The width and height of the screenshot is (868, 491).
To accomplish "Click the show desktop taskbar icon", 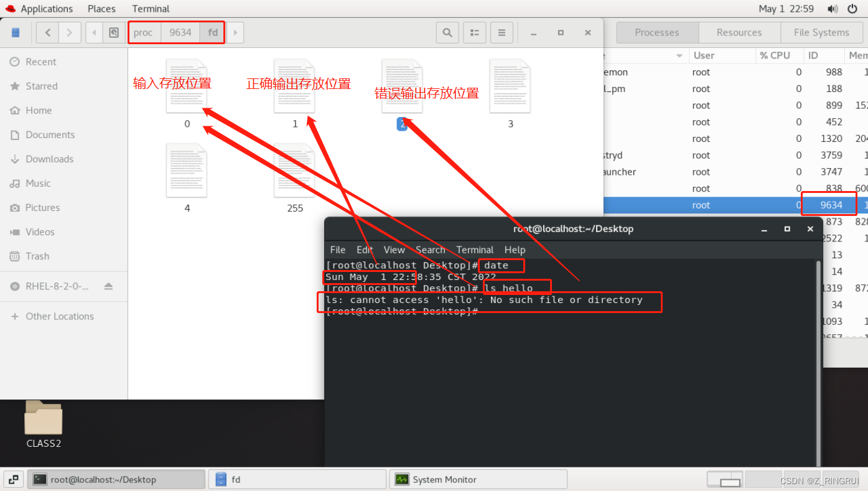I will pos(13,479).
